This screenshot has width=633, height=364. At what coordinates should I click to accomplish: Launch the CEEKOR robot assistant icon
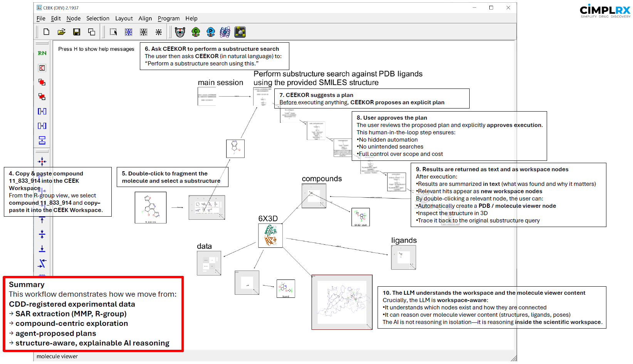(180, 32)
